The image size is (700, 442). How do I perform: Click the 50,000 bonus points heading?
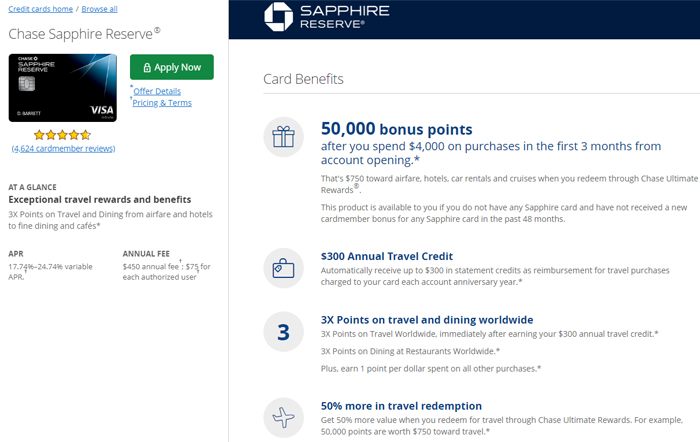pos(396,129)
